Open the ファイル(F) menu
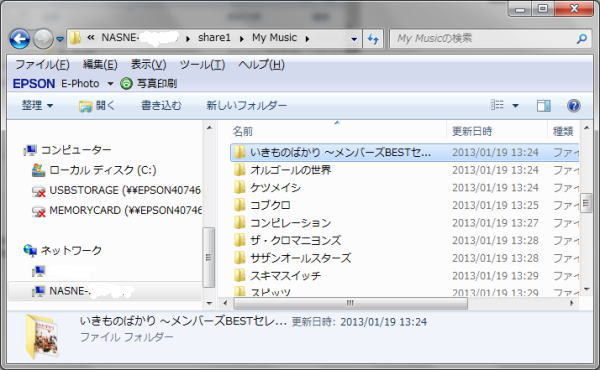Image resolution: width=600 pixels, height=370 pixels. (42, 64)
